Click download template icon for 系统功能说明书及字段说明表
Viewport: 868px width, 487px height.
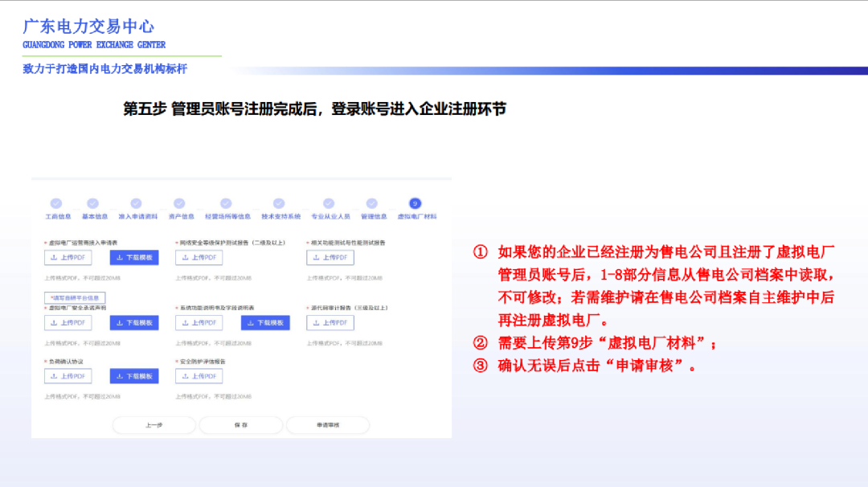(x=248, y=323)
